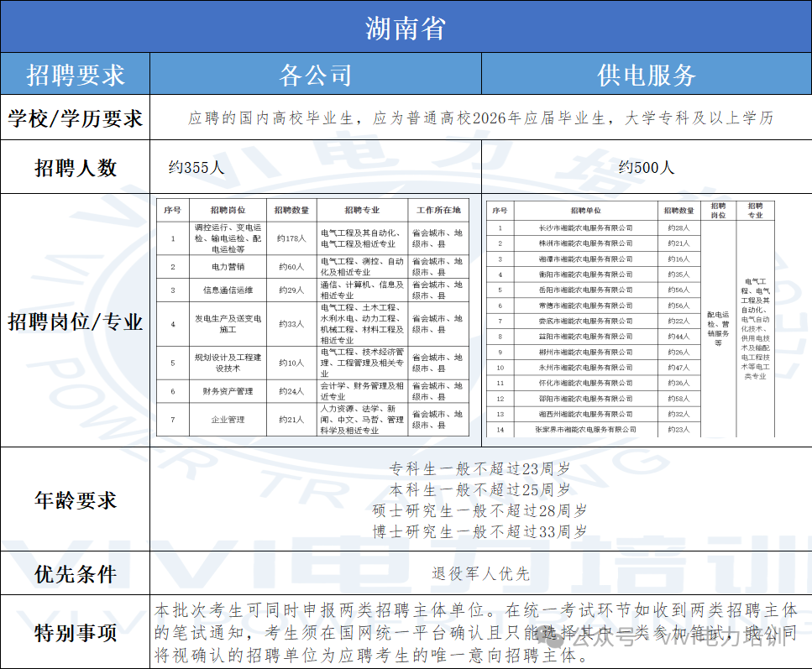
Task: Click the 企业管理 position cell
Action: click(x=228, y=419)
